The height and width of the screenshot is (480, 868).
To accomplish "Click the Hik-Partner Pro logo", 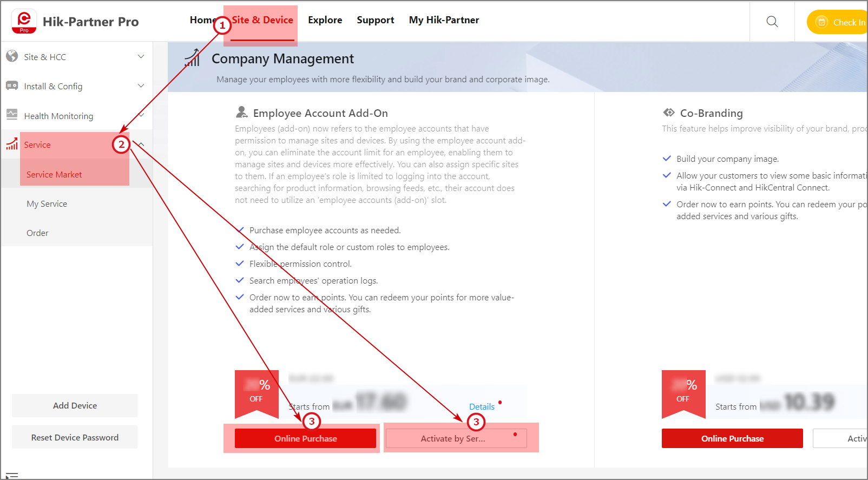I will (24, 22).
